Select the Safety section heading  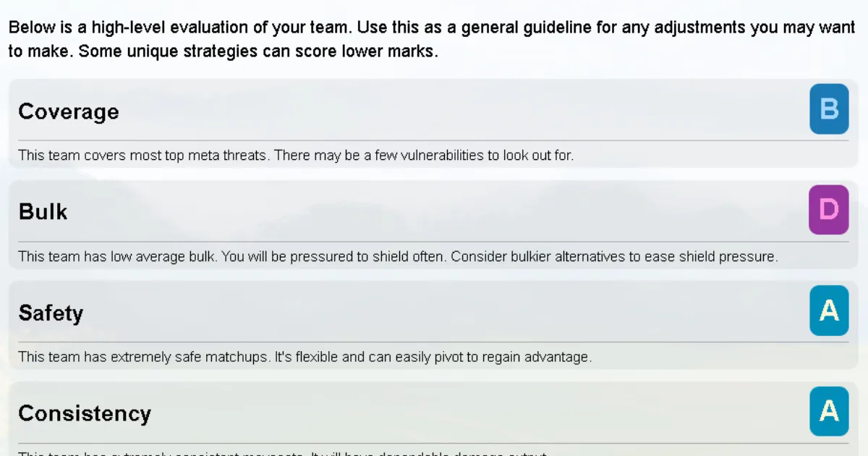click(51, 313)
